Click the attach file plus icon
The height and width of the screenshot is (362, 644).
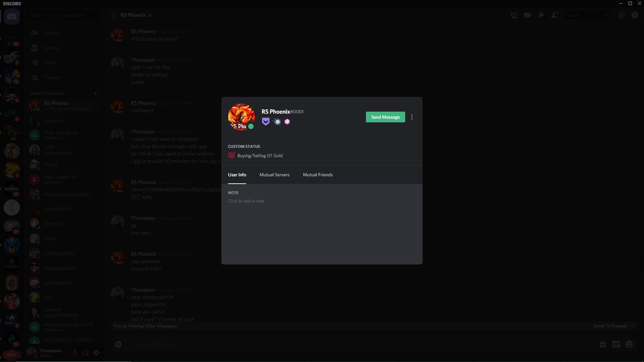click(x=118, y=344)
